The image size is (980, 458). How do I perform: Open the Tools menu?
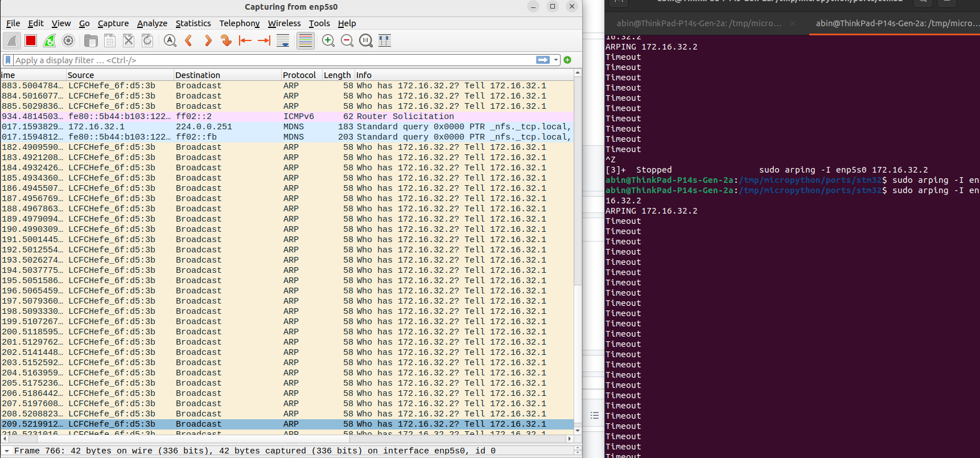pos(319,23)
